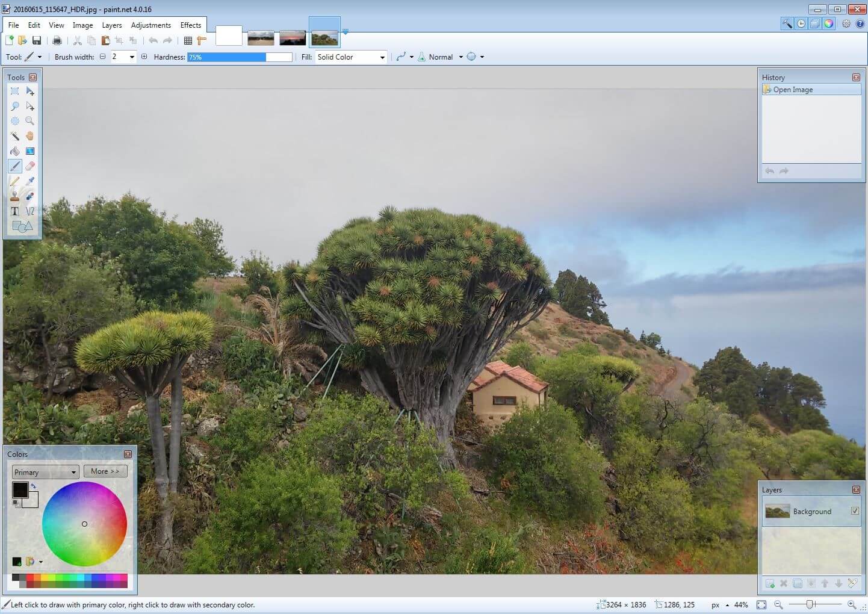Viewport: 868px width, 614px height.
Task: Click the Save icon in toolbar
Action: click(37, 40)
